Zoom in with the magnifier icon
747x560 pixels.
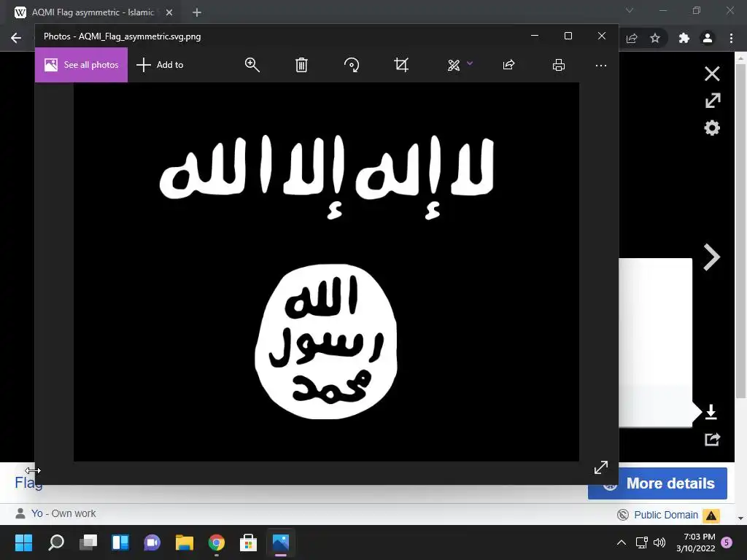click(252, 65)
